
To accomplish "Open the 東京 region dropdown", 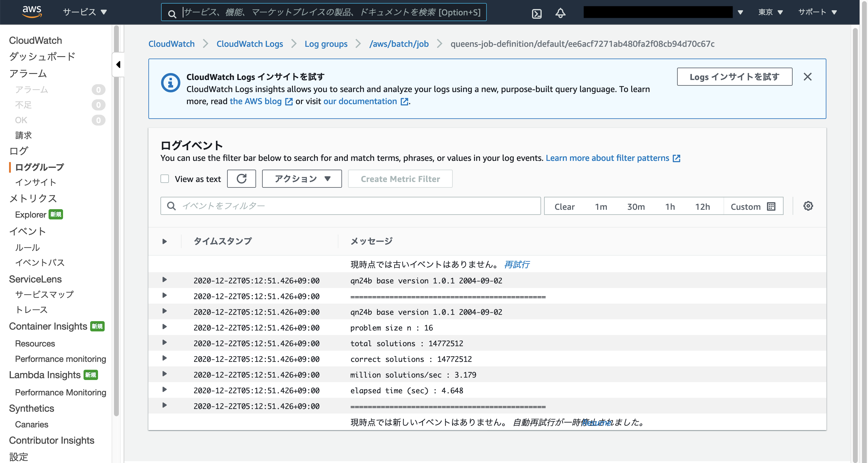I will (770, 12).
